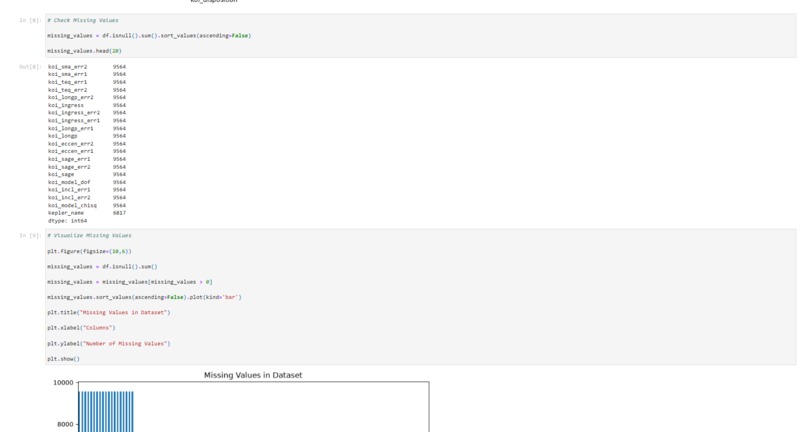806x432 pixels.
Task: Select the koi_sage_err1 output row
Action: (87, 159)
